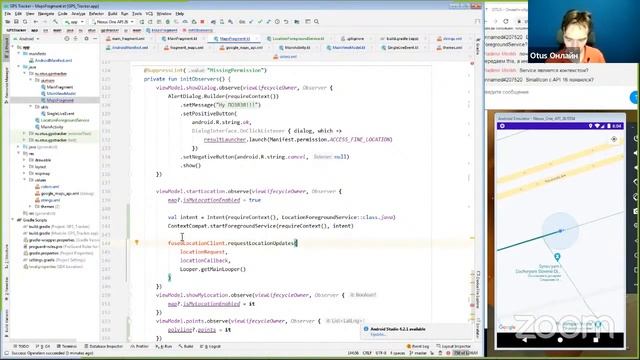Open the Android project view dropdown
The image size is (640, 360).
tap(27, 39)
